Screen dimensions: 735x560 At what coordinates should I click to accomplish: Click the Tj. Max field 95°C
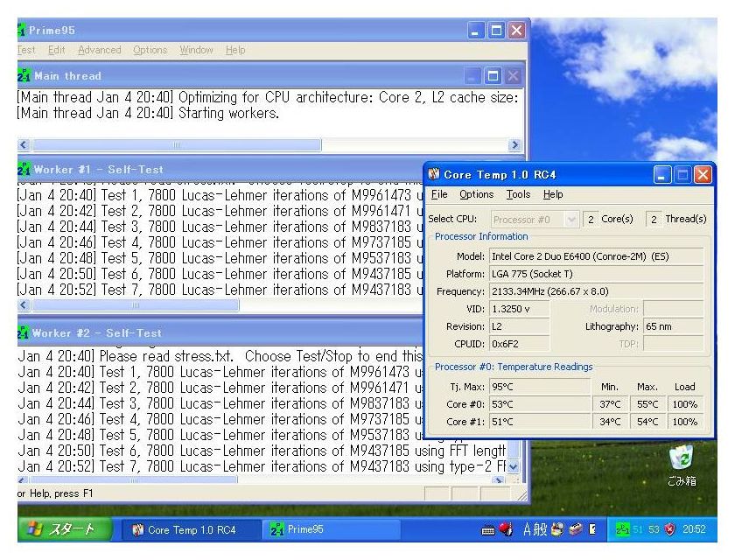[x=540, y=387]
